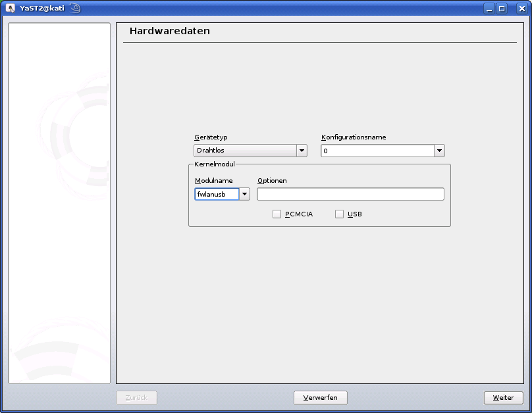Click the Konfigurationsname label
Screen dimensions: 532x413
tap(354, 137)
